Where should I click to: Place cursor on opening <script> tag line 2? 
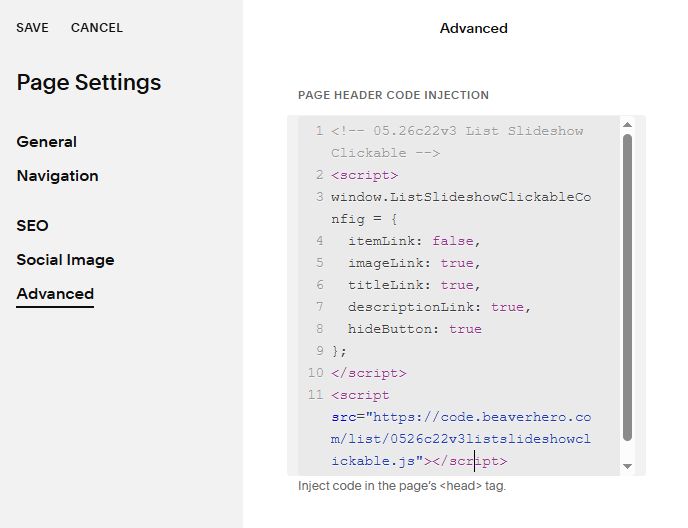point(365,175)
